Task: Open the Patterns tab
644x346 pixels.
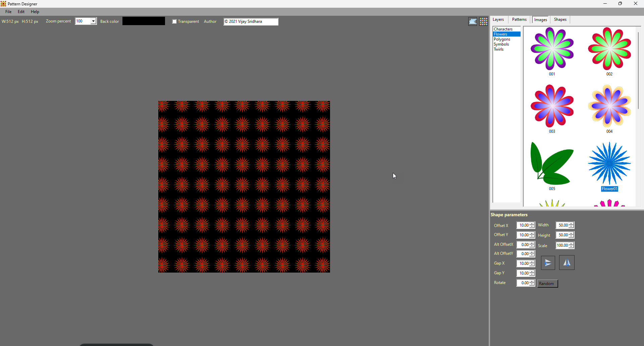Action: (x=519, y=19)
